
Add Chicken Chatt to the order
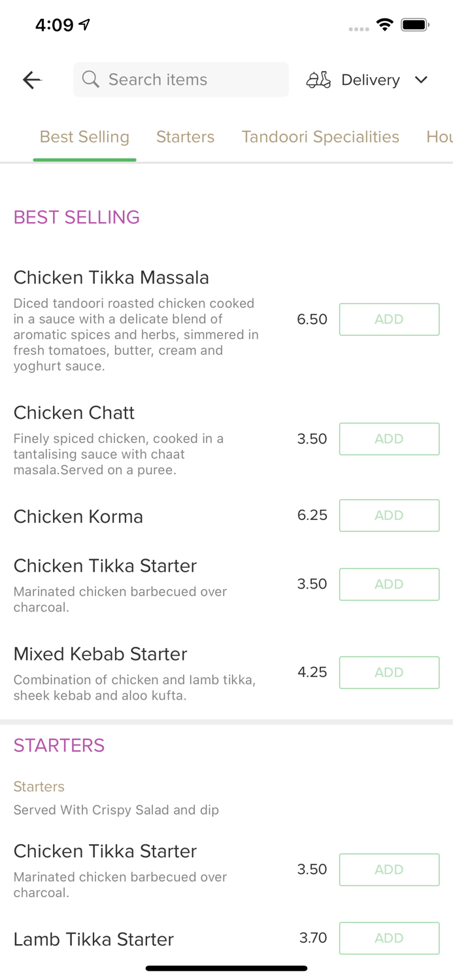(389, 439)
